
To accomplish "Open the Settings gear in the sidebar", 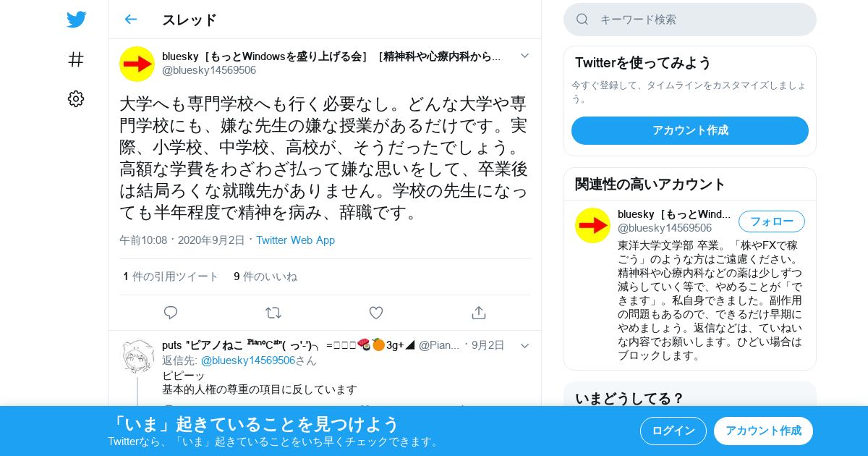I will (x=76, y=99).
